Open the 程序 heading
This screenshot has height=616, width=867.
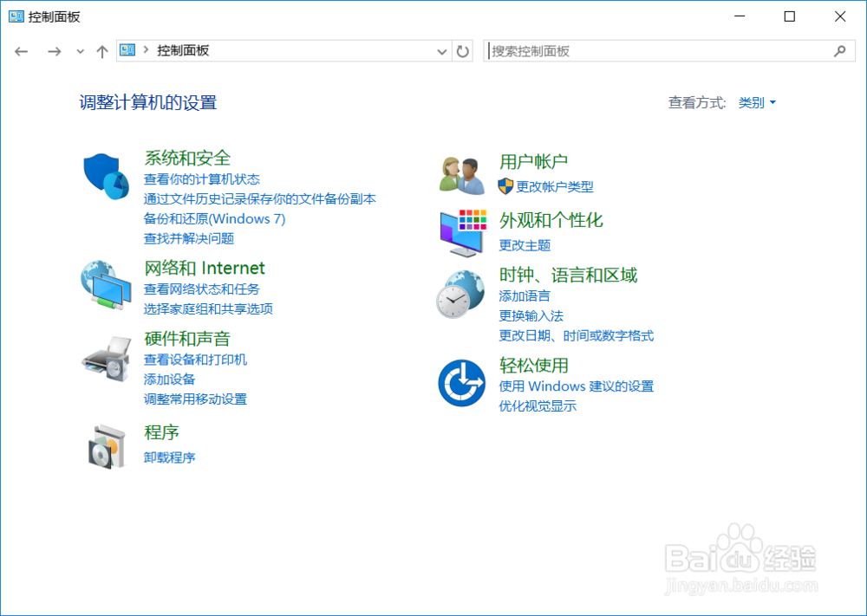click(x=161, y=432)
